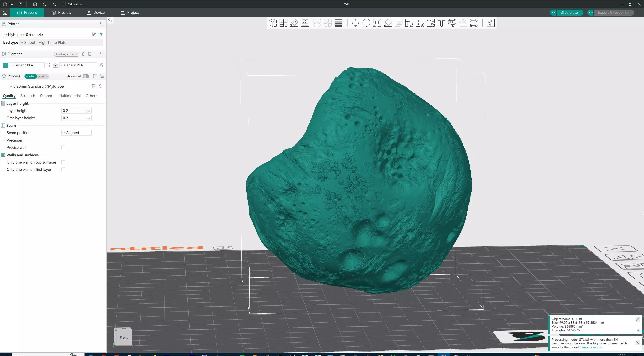Edit the MyKlipper printer preset
Image resolution: width=644 pixels, height=356 pixels.
click(94, 35)
